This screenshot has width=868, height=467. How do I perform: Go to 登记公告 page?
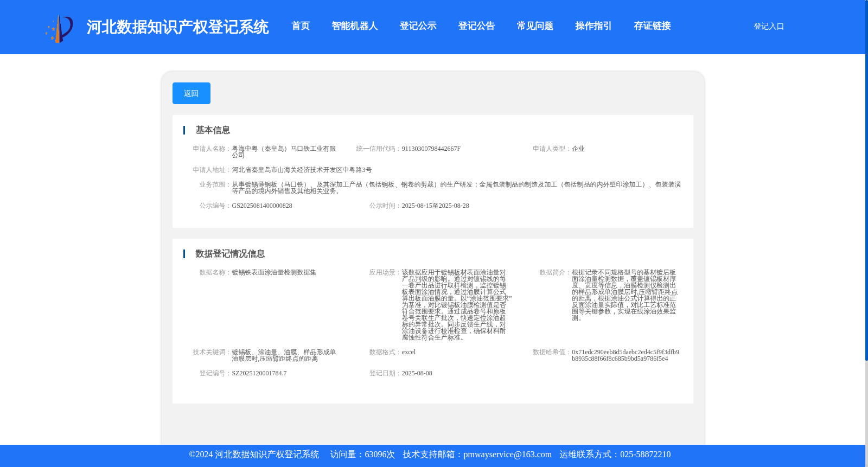tap(476, 26)
